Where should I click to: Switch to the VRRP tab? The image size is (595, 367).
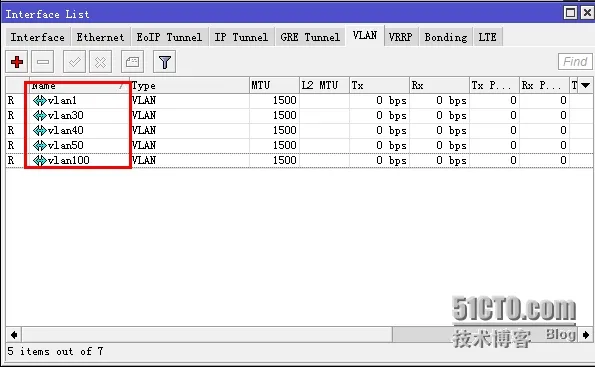coord(401,37)
